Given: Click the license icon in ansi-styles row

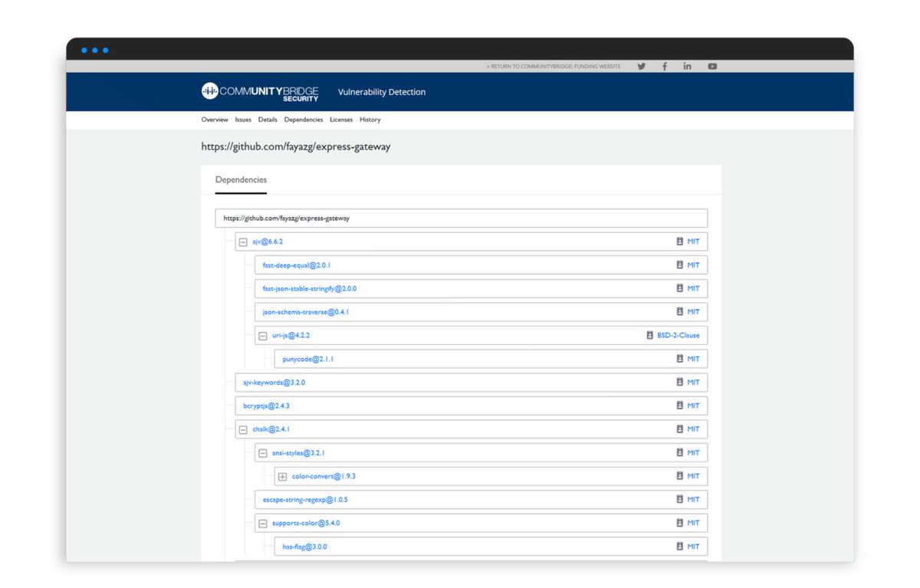Looking at the screenshot, I should pos(679,453).
